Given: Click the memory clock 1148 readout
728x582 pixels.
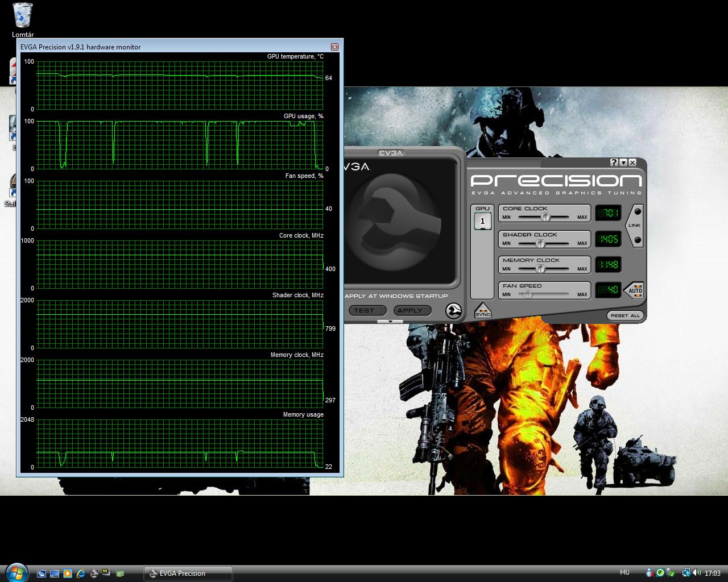Looking at the screenshot, I should pyautogui.click(x=608, y=265).
